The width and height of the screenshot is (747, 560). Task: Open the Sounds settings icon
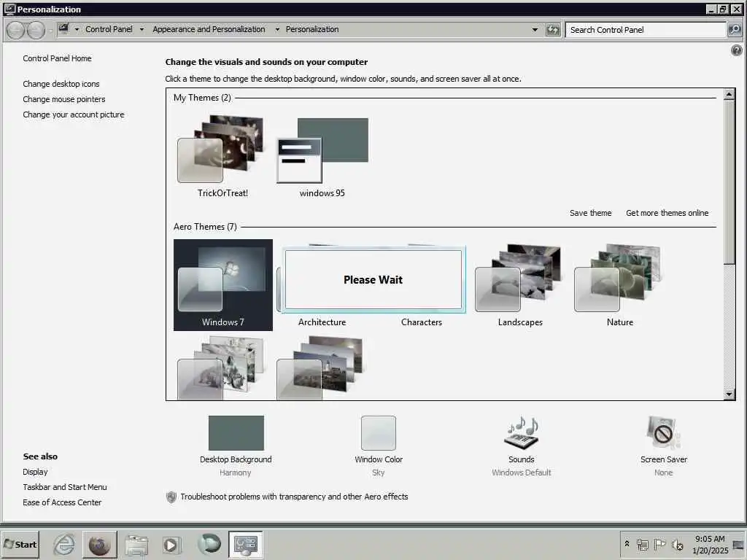pos(521,432)
